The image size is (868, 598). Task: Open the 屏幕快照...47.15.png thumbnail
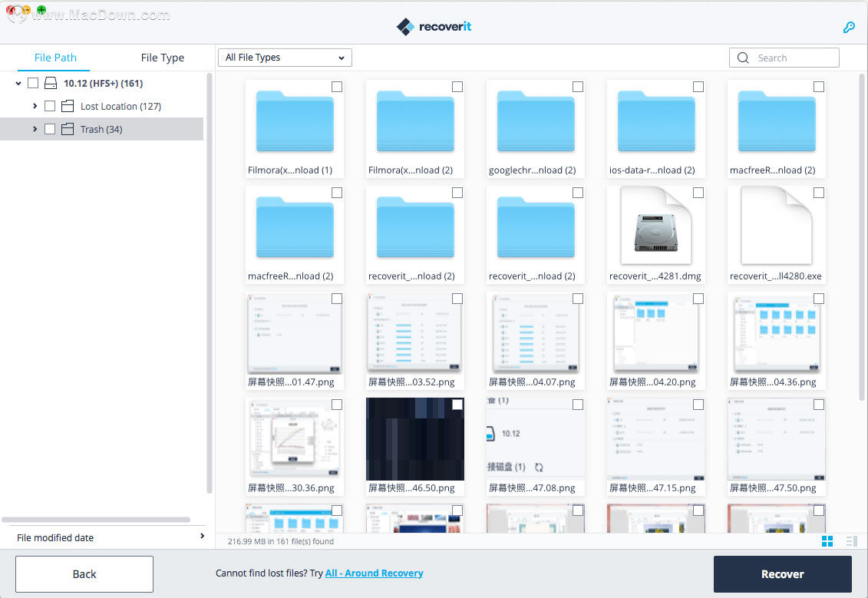656,440
